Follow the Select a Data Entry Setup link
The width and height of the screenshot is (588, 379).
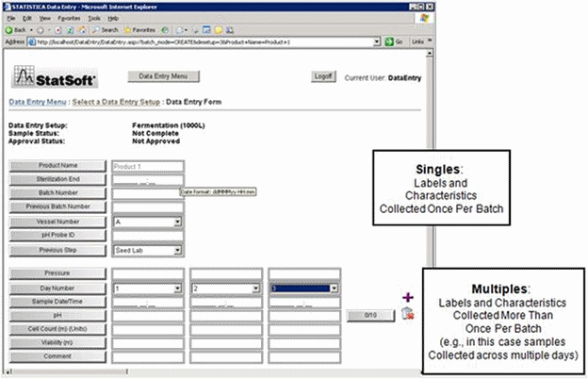coord(116,102)
